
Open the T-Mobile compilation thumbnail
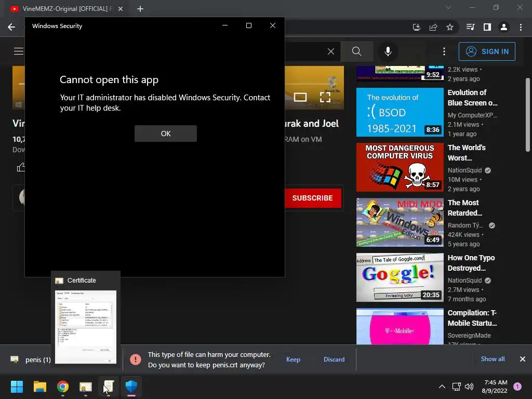400,326
